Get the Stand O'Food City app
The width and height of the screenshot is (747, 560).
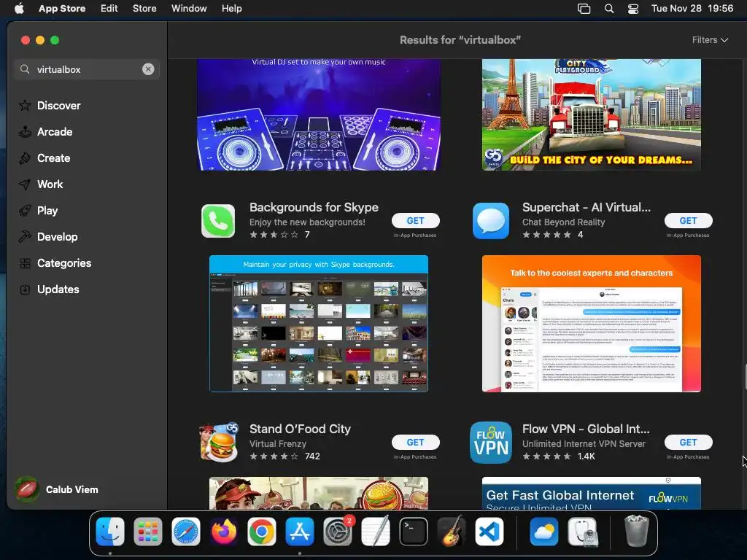(x=415, y=442)
